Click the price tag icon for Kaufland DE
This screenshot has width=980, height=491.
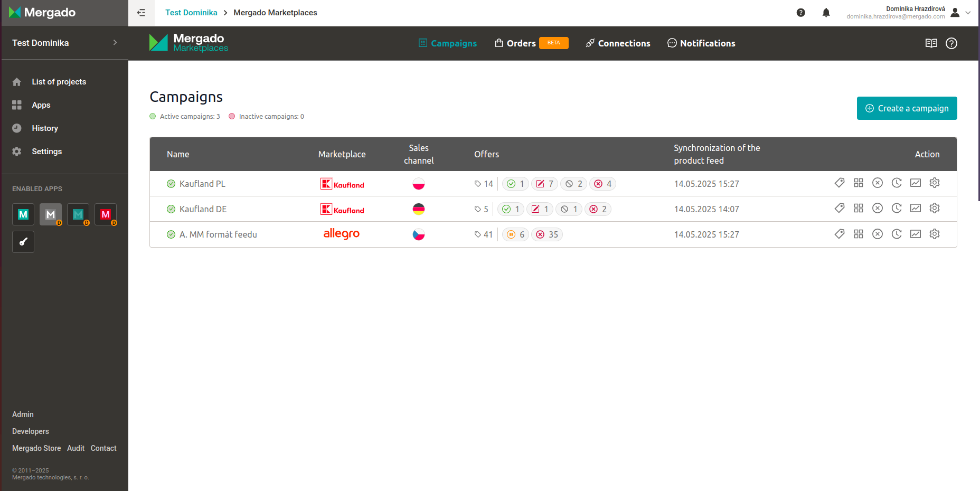tap(839, 209)
